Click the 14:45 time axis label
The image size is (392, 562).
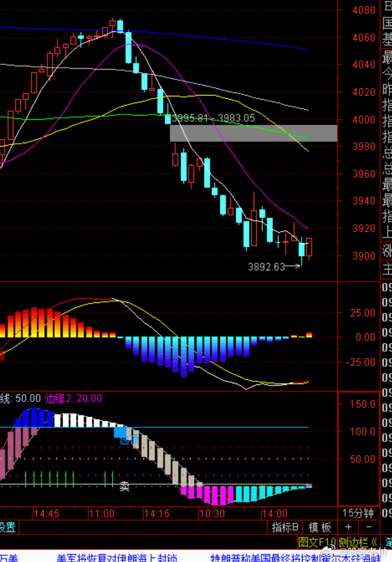[x=47, y=514]
